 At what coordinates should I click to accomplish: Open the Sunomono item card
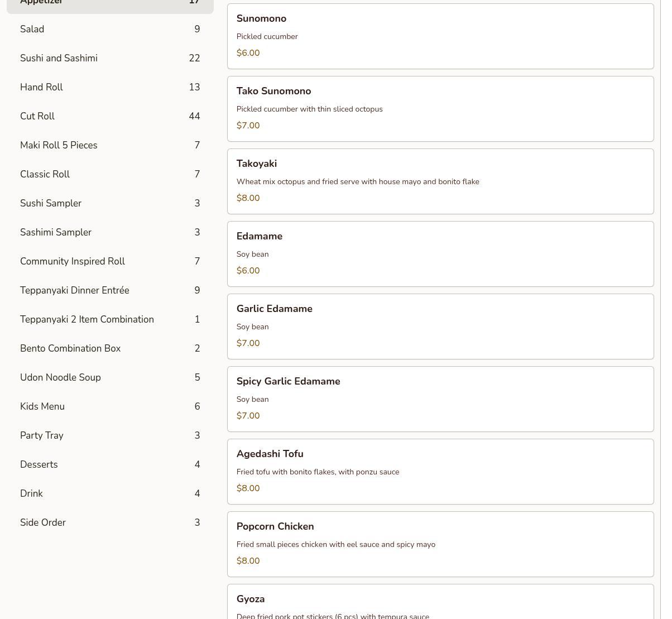(x=440, y=36)
